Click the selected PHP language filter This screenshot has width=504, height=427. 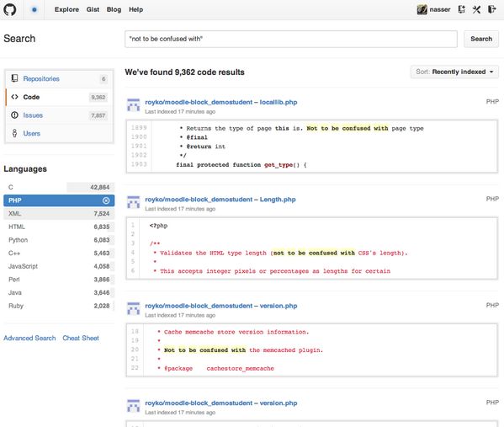pos(59,200)
